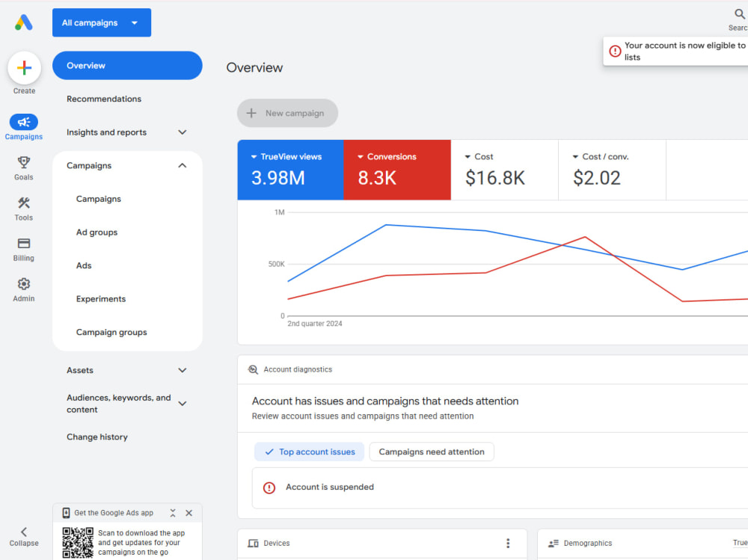Click the notification alert icon
The height and width of the screenshot is (560, 748).
(615, 51)
